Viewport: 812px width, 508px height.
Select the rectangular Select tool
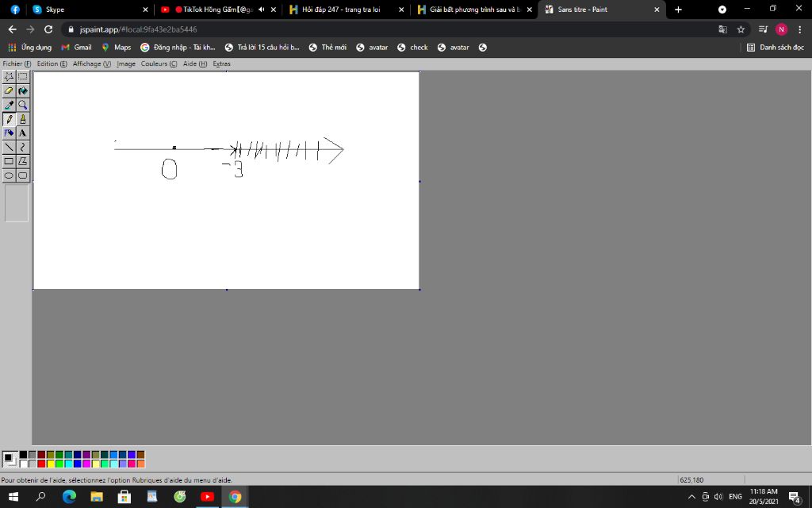click(23, 77)
